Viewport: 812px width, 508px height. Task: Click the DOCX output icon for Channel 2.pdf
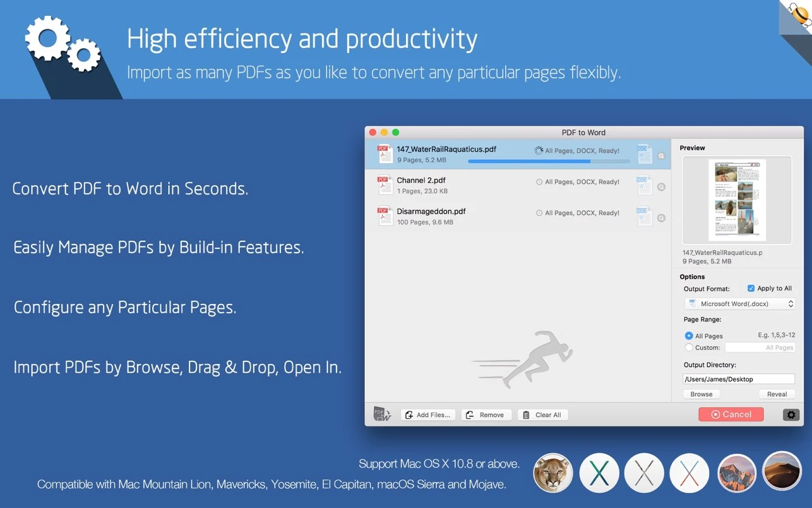(644, 184)
